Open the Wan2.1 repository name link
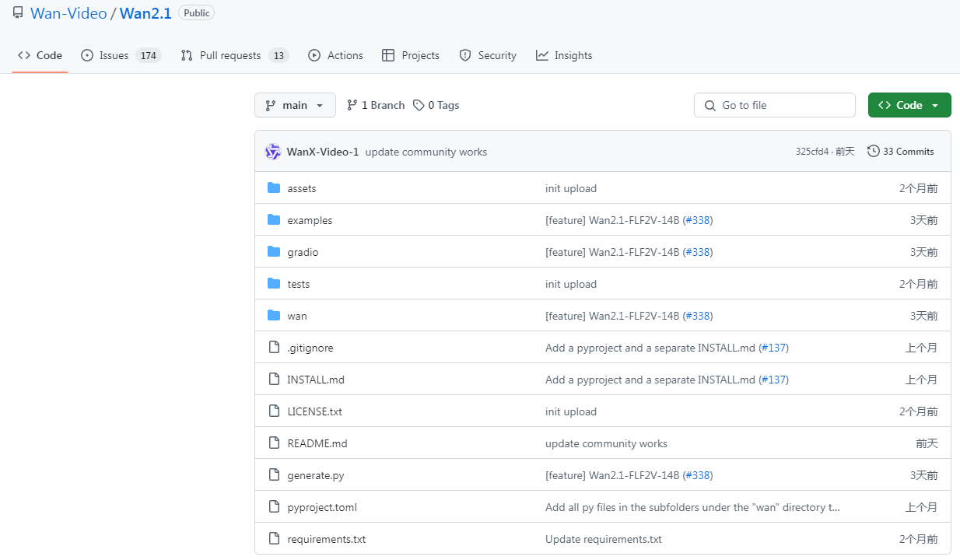Viewport: 960px width, 560px height. pos(145,13)
